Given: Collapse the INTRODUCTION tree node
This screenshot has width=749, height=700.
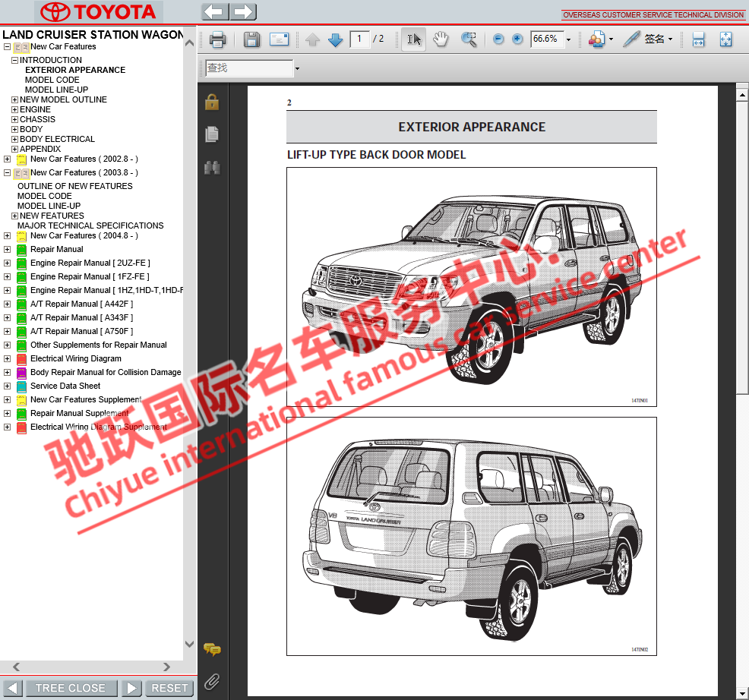Looking at the screenshot, I should 14,61.
